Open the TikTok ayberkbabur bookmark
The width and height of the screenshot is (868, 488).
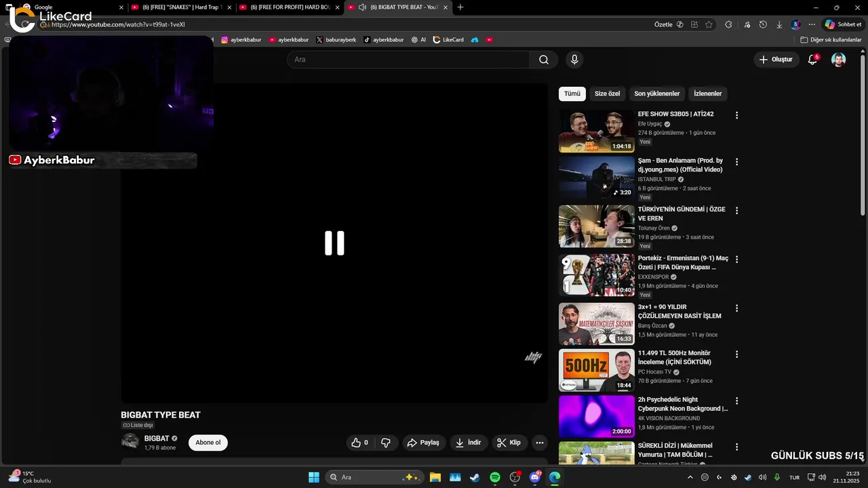tap(384, 40)
